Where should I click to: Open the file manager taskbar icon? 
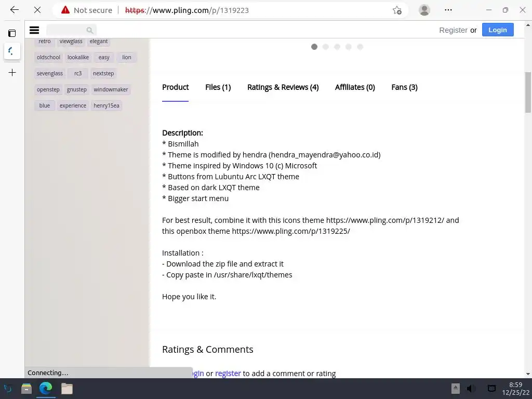tap(26, 389)
